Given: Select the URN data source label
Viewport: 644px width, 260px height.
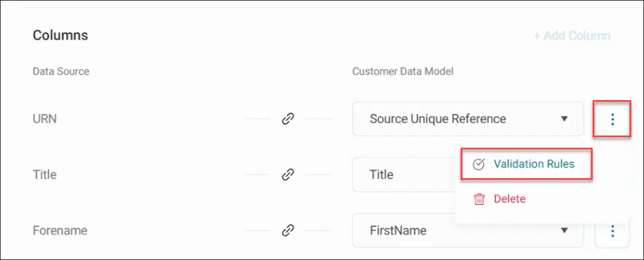Looking at the screenshot, I should 44,119.
